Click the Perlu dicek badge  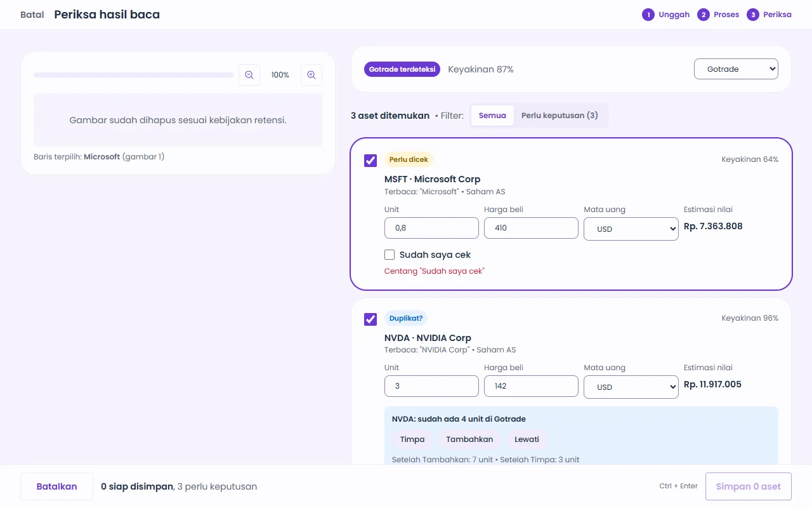[x=409, y=159]
